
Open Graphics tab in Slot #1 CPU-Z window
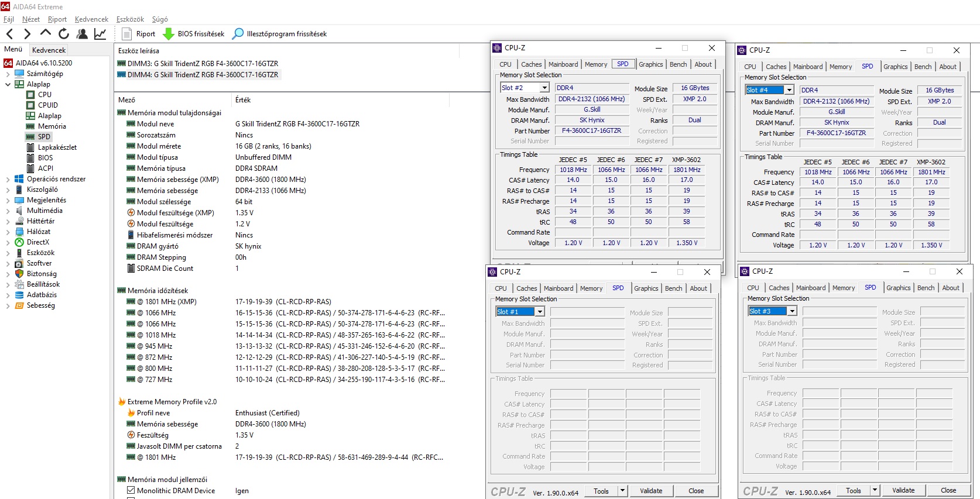click(646, 288)
